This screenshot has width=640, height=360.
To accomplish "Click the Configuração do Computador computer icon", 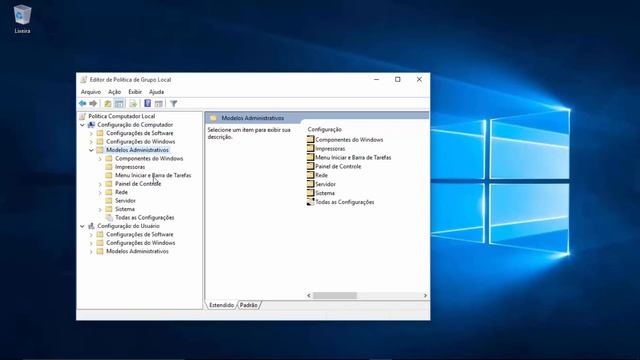I will pyautogui.click(x=91, y=124).
